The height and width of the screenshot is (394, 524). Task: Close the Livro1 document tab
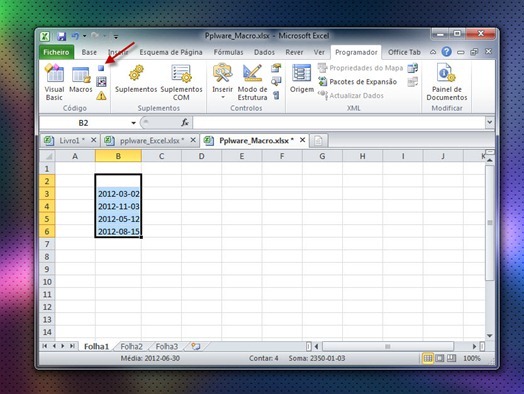click(x=94, y=140)
